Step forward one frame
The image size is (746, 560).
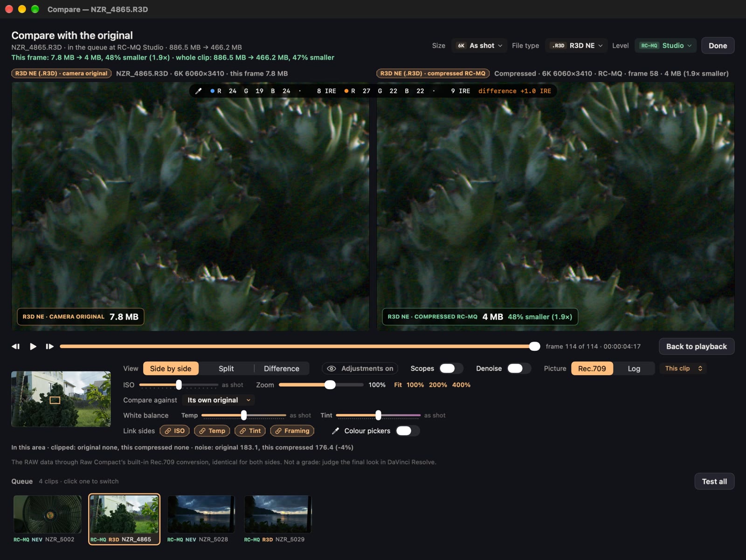(x=50, y=346)
